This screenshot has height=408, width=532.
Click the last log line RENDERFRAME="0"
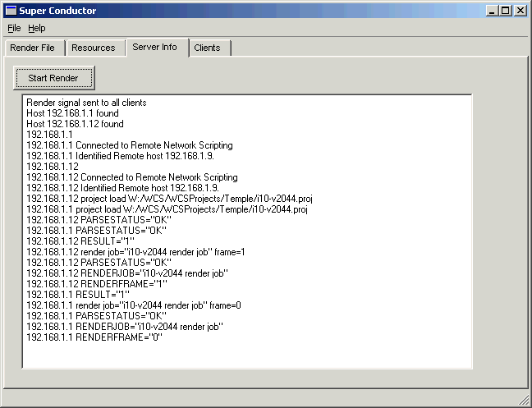(x=94, y=337)
